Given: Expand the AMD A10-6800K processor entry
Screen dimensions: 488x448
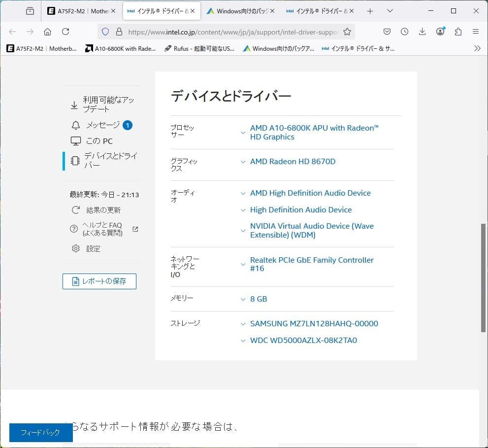Looking at the screenshot, I should tap(243, 132).
